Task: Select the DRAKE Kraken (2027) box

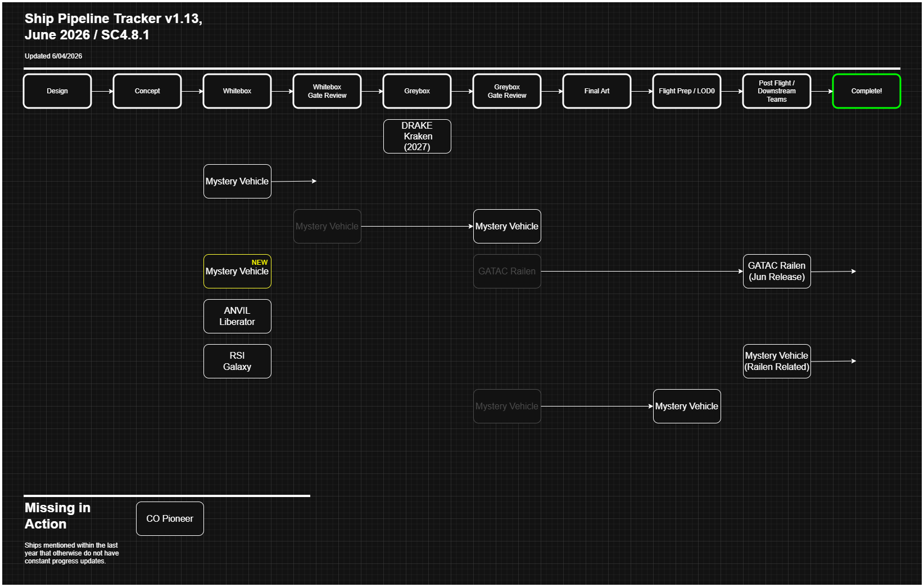Action: click(x=417, y=136)
